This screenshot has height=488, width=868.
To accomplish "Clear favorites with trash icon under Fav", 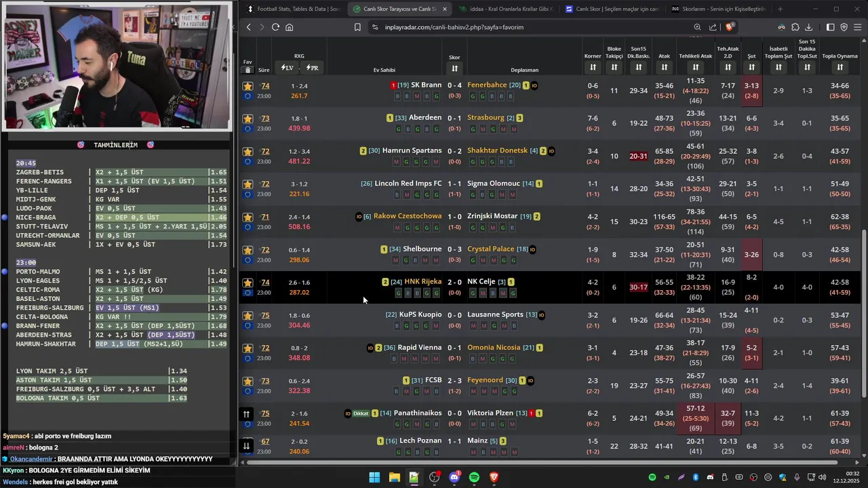I will coord(248,70).
